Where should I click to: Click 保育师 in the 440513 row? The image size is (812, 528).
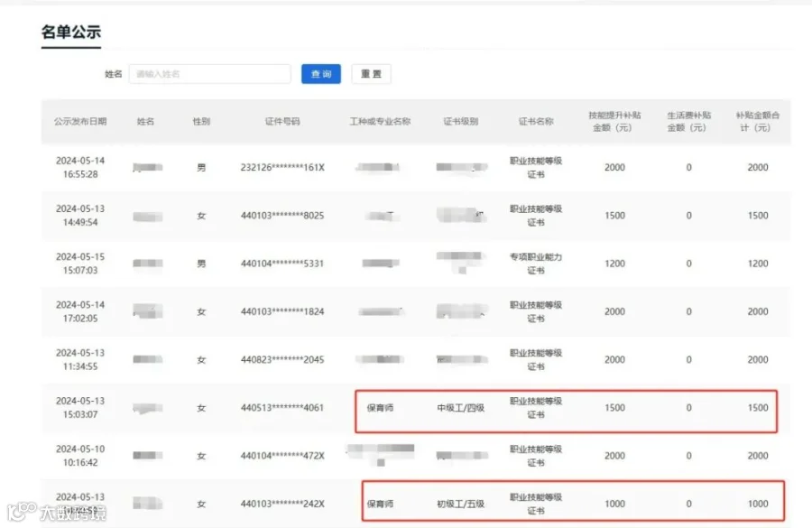click(x=380, y=408)
